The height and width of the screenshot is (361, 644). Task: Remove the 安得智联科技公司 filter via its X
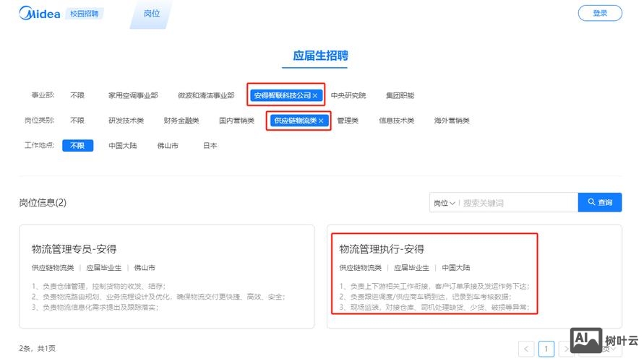[x=315, y=95]
